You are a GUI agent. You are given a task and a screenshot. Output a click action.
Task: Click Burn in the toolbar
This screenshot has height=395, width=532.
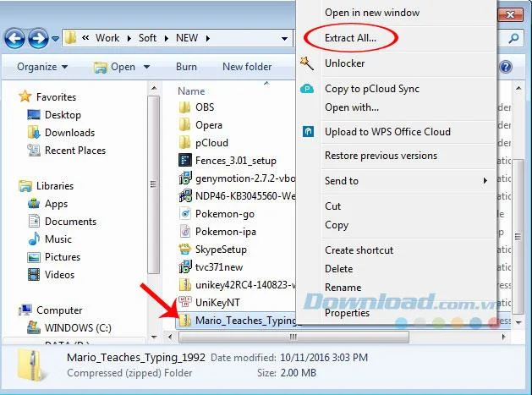coord(186,67)
